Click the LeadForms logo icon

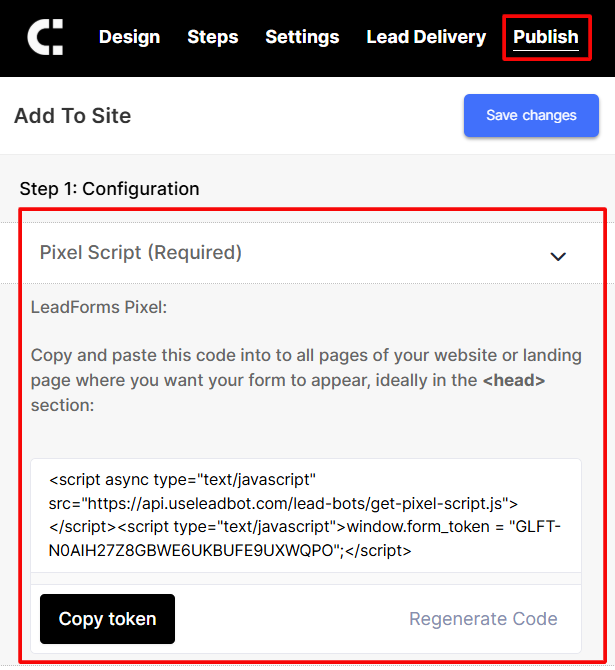pyautogui.click(x=45, y=37)
